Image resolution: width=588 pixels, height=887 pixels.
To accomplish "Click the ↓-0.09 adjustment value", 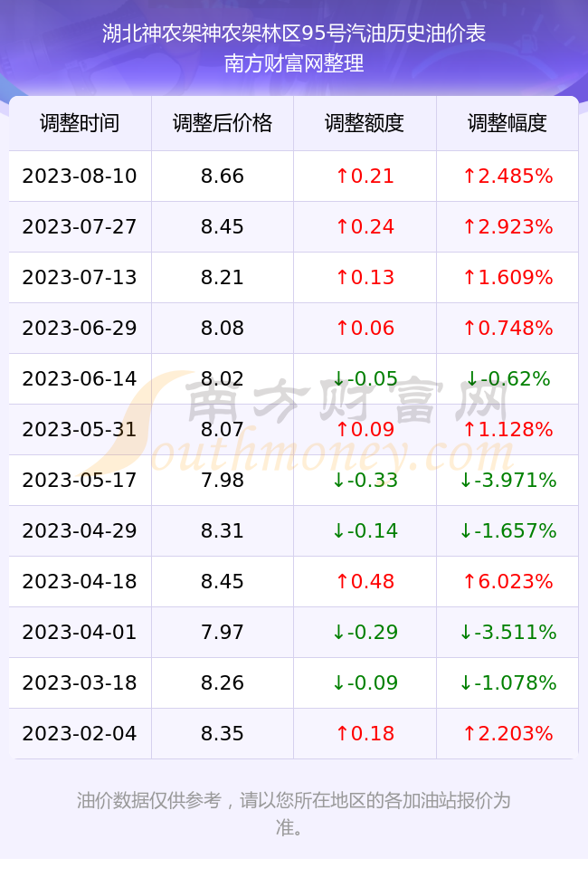I will coord(365,682).
